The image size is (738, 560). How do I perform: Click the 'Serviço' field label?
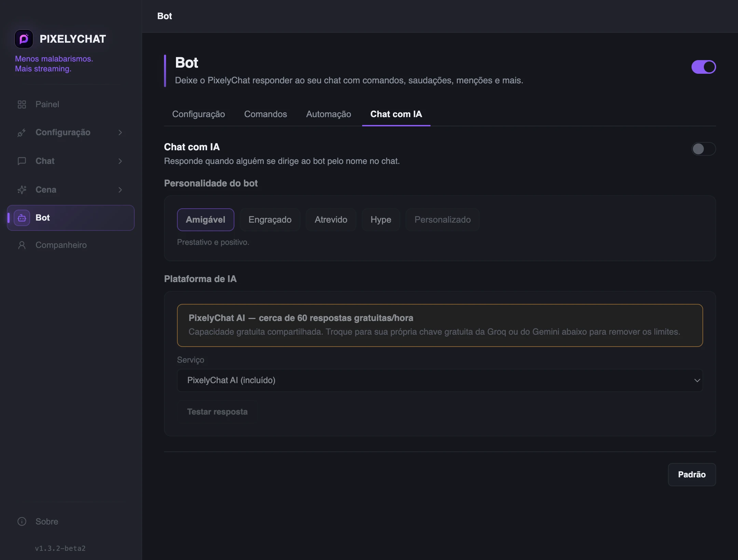tap(190, 360)
